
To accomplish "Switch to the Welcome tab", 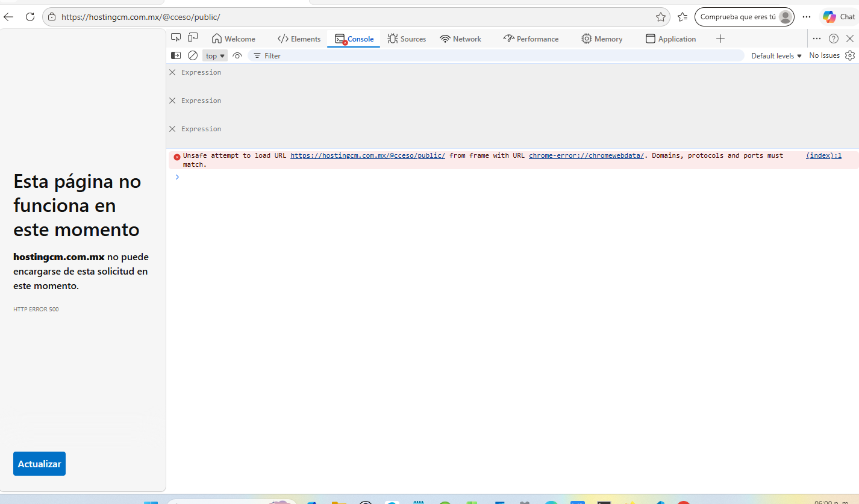I will pos(234,39).
